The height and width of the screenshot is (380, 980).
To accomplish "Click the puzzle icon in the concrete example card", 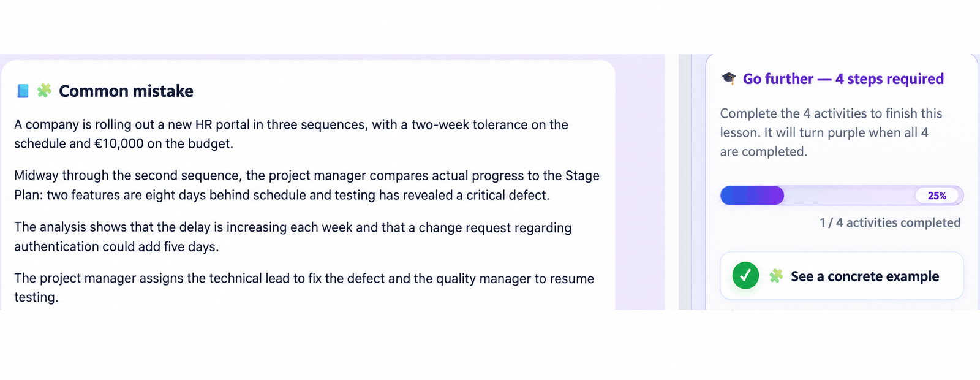I will [x=776, y=276].
